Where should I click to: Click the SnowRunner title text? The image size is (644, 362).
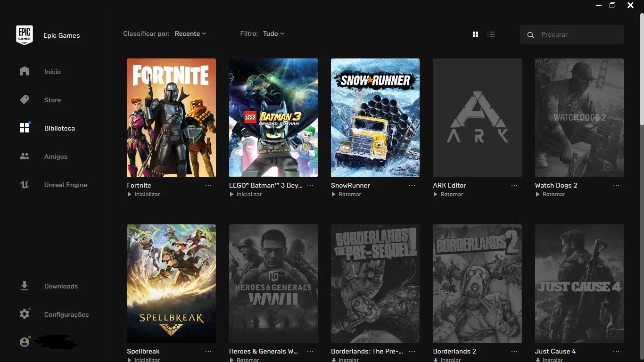point(350,185)
